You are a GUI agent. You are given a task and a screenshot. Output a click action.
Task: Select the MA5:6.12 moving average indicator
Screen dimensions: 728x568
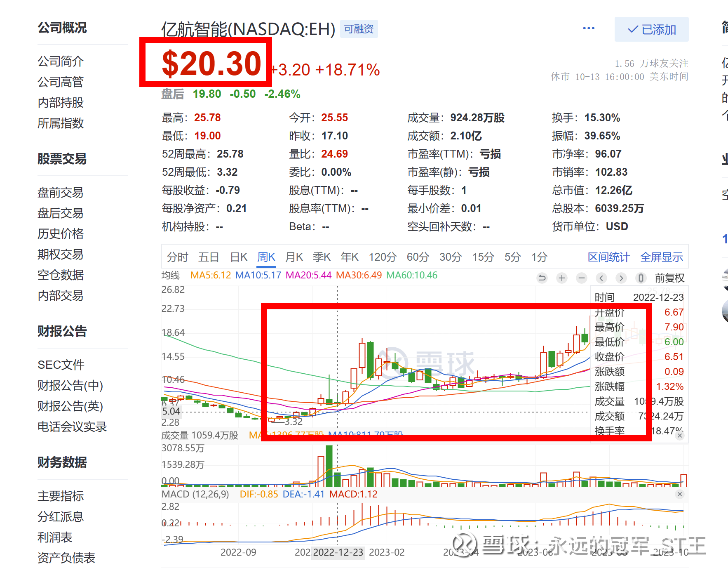210,275
